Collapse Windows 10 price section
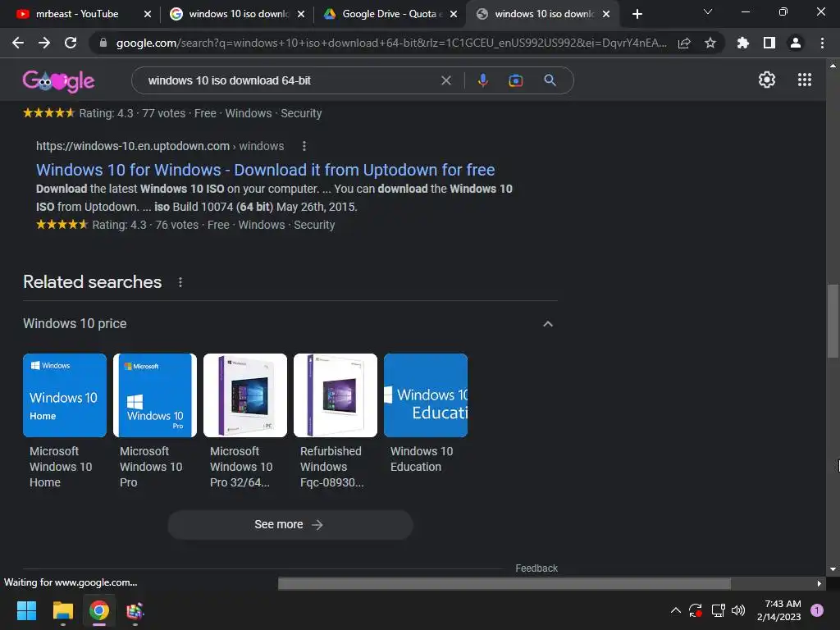Image resolution: width=840 pixels, height=630 pixels. point(548,323)
